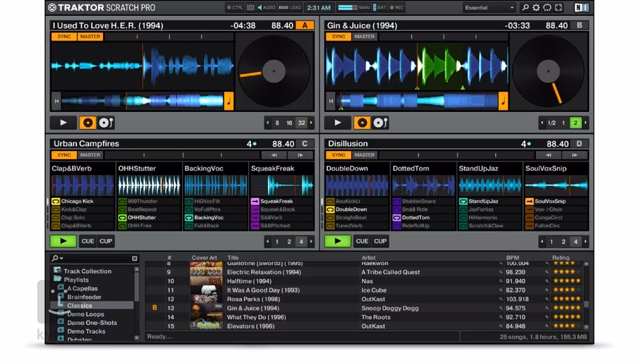Click the CUE button on Deck C
The image size is (639, 364).
click(87, 241)
